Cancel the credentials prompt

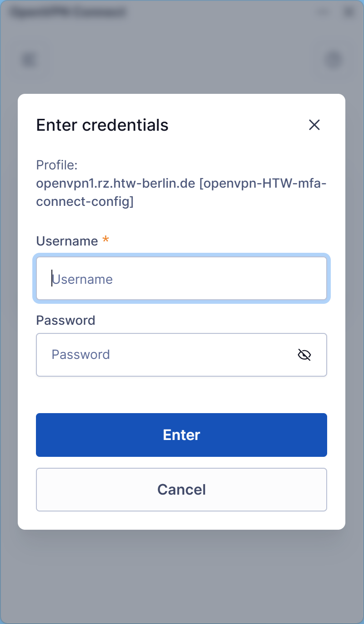click(x=182, y=490)
